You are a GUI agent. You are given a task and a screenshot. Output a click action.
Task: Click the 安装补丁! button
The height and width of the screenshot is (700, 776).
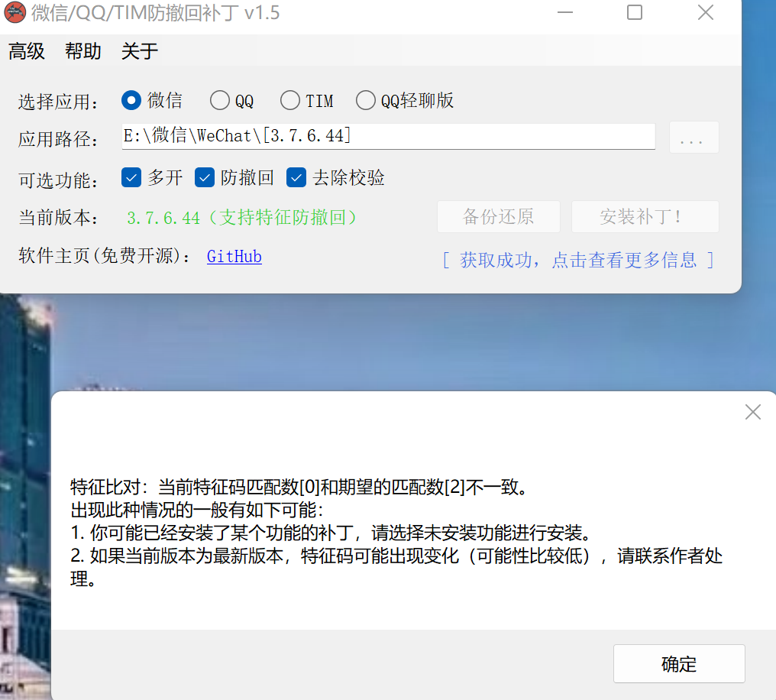click(x=645, y=216)
